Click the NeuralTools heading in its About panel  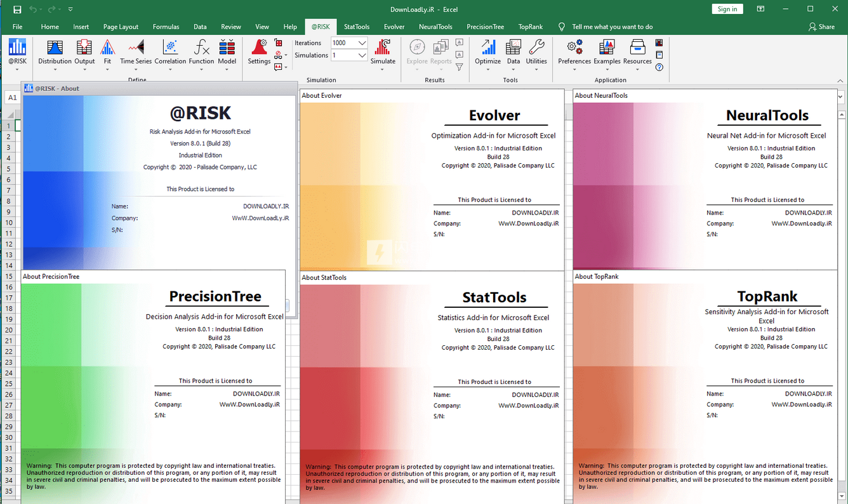pyautogui.click(x=767, y=116)
